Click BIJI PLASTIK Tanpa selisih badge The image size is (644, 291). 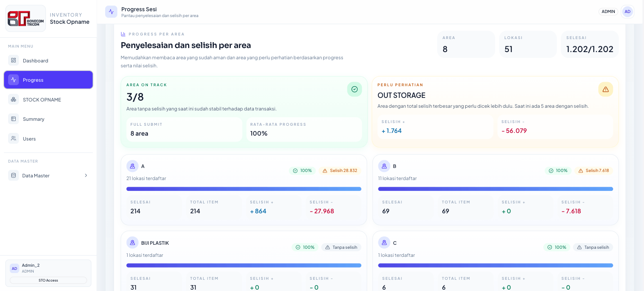pyautogui.click(x=341, y=247)
